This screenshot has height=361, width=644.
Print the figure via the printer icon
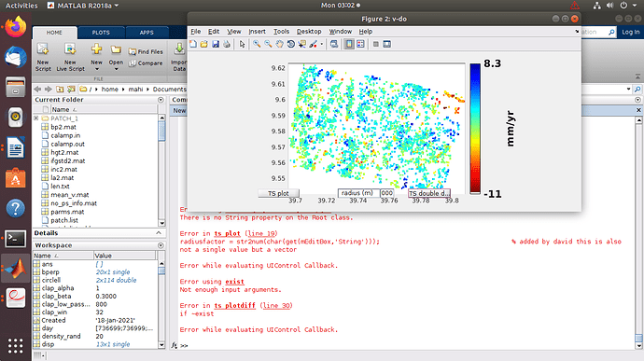click(227, 44)
